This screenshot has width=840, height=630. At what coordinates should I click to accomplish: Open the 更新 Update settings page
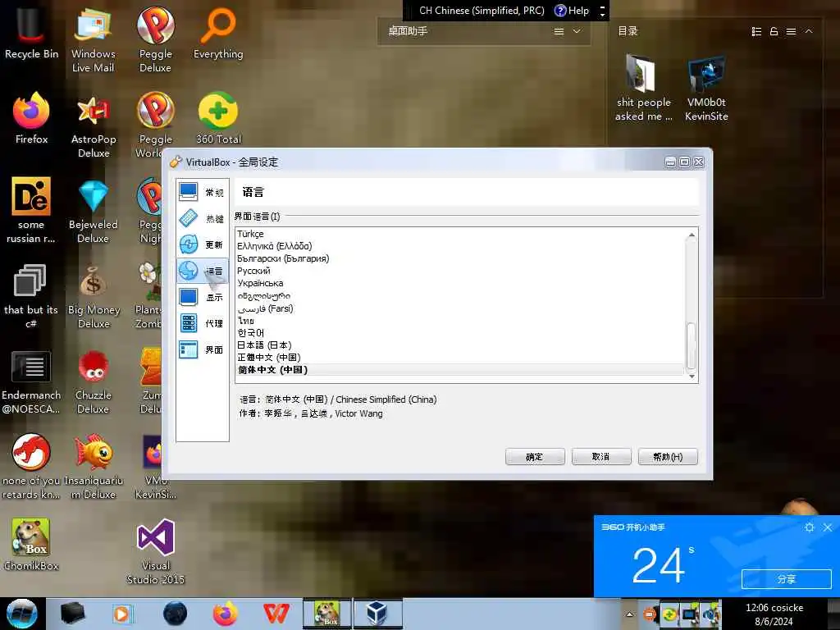(202, 244)
